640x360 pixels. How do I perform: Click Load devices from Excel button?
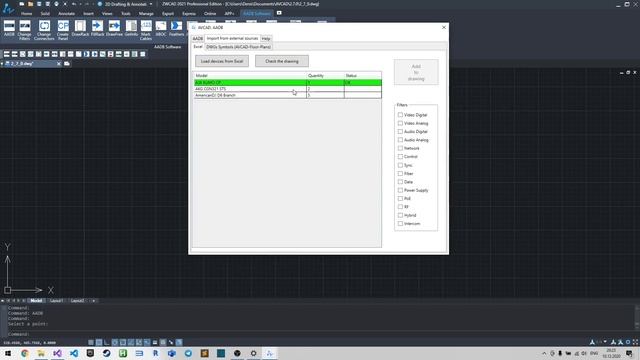tap(222, 61)
